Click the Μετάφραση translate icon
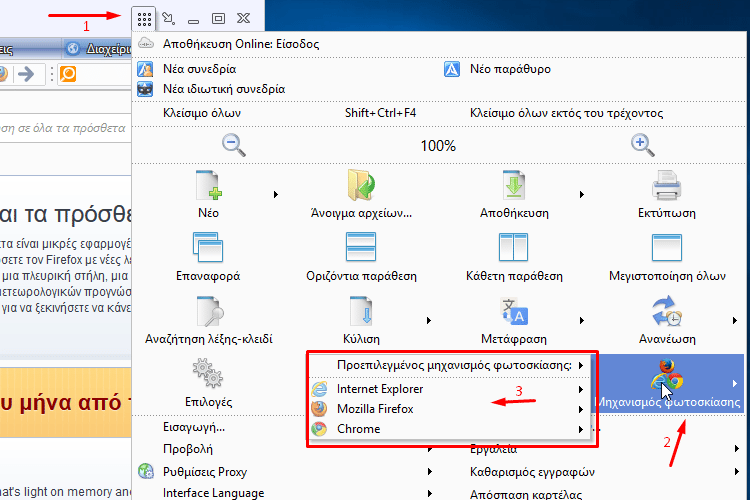Image resolution: width=750 pixels, height=500 pixels. (x=514, y=311)
